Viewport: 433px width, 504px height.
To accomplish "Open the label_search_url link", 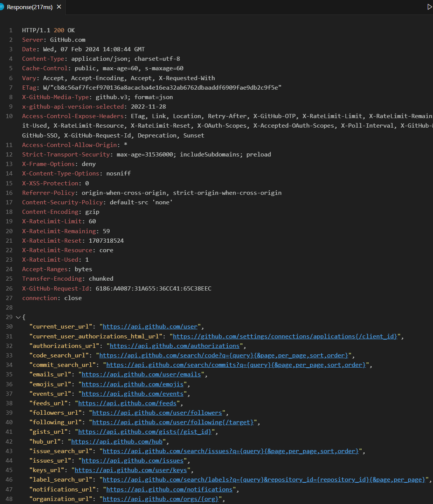I will click(x=264, y=480).
